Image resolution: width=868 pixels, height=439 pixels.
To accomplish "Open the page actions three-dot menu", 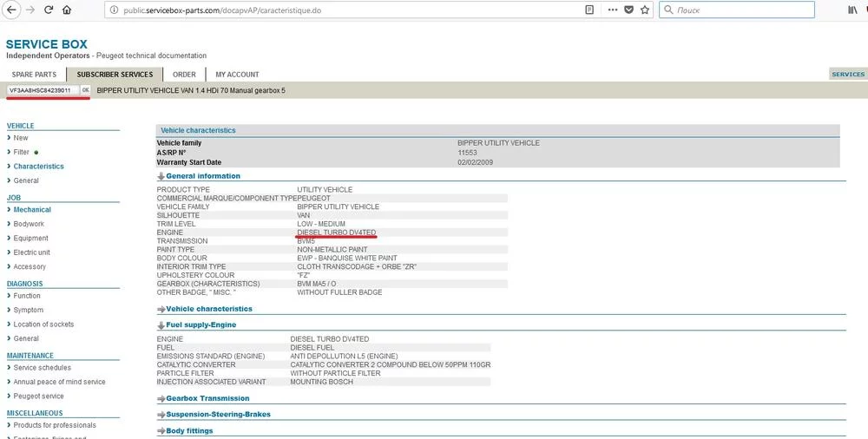I will (x=611, y=10).
